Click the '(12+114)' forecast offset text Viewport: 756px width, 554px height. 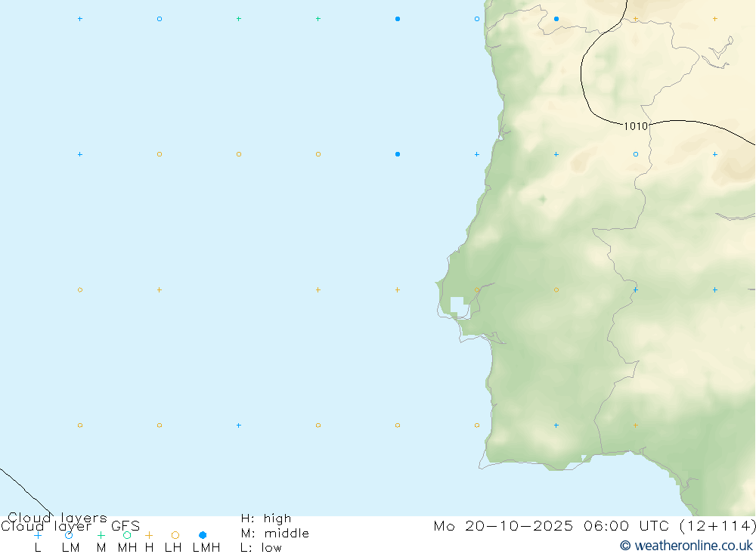point(717,525)
